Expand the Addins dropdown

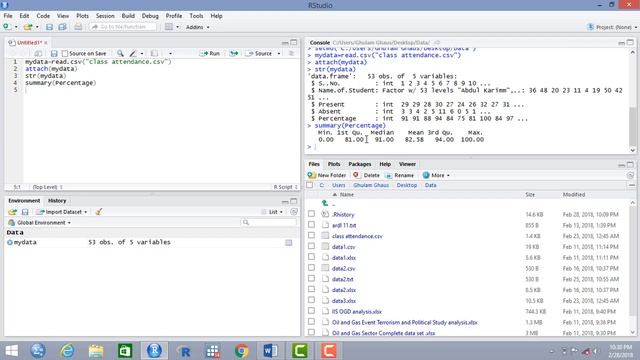point(198,27)
